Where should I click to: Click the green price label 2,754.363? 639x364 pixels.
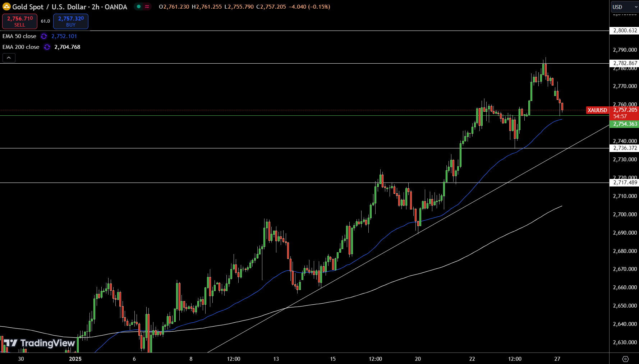[625, 124]
